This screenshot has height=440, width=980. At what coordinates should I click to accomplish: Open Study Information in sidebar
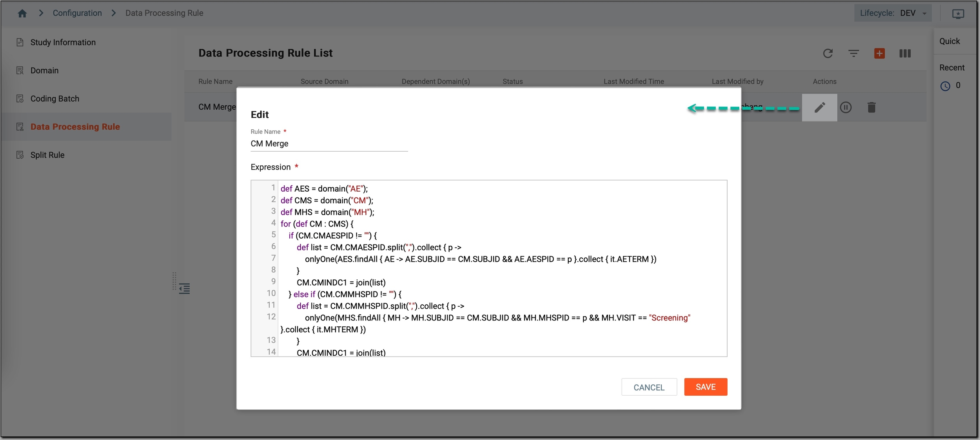coord(63,42)
